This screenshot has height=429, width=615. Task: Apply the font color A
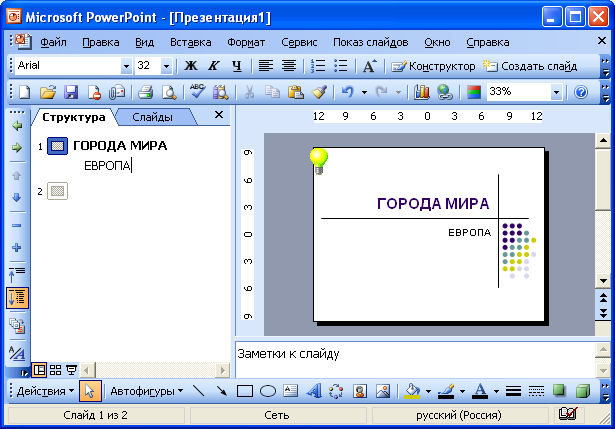(480, 391)
